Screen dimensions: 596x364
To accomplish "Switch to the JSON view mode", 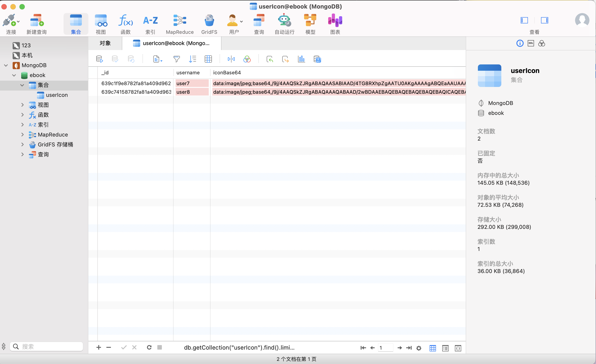I will coord(458,348).
